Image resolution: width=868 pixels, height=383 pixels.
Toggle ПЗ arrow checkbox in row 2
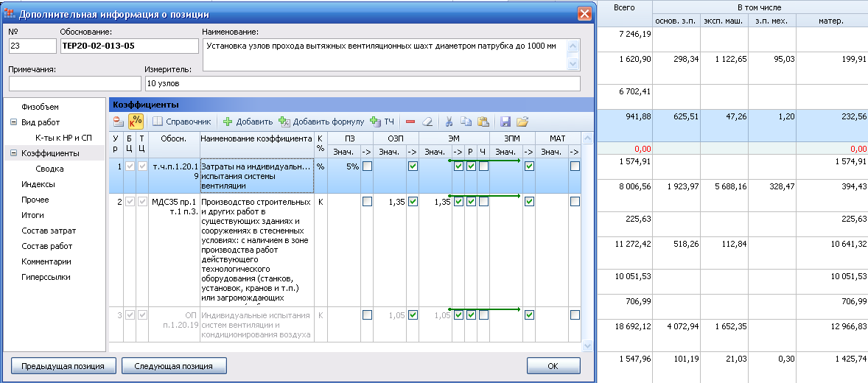point(367,202)
